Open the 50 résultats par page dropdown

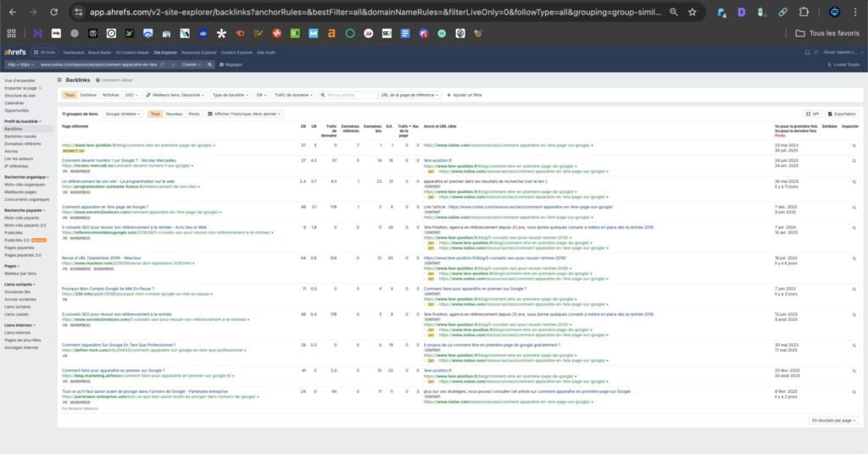(834, 420)
